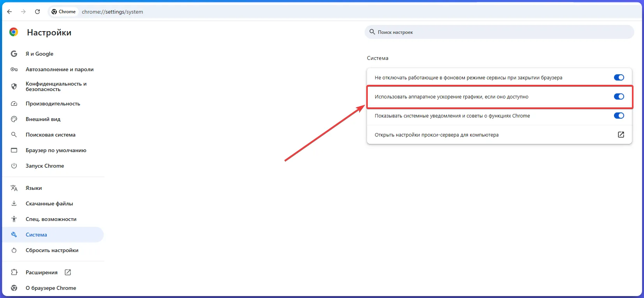Click the browser forward arrow
The width and height of the screenshot is (644, 298).
(x=23, y=12)
